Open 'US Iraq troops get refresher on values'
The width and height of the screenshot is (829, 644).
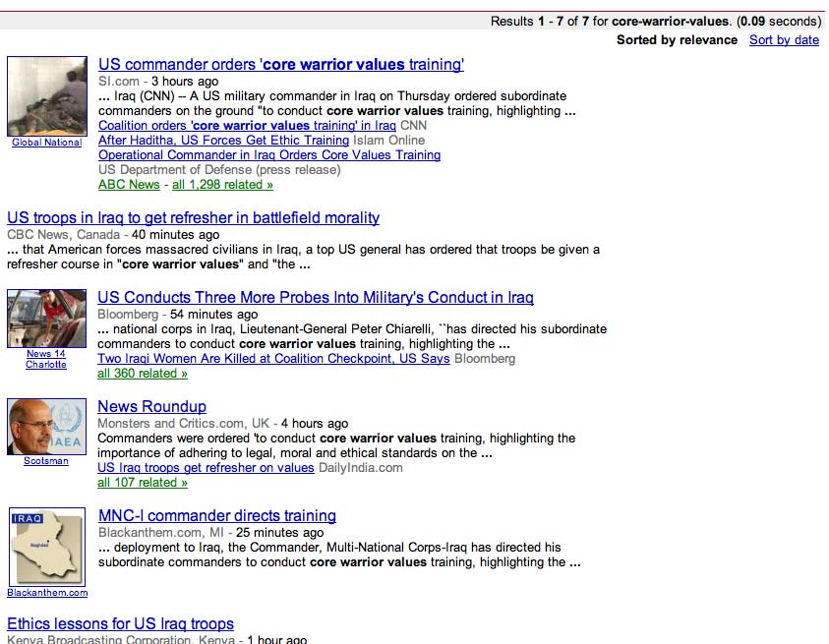(206, 468)
